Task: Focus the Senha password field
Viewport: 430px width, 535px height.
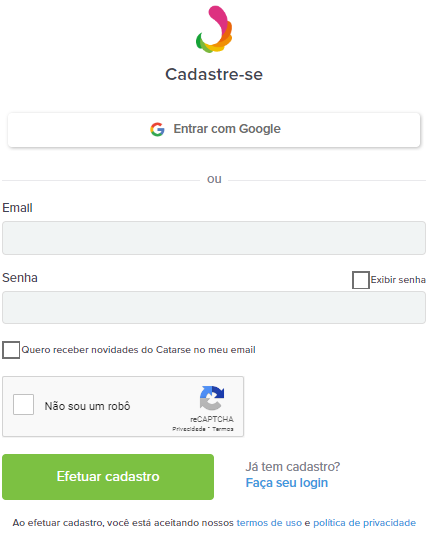Action: click(214, 307)
